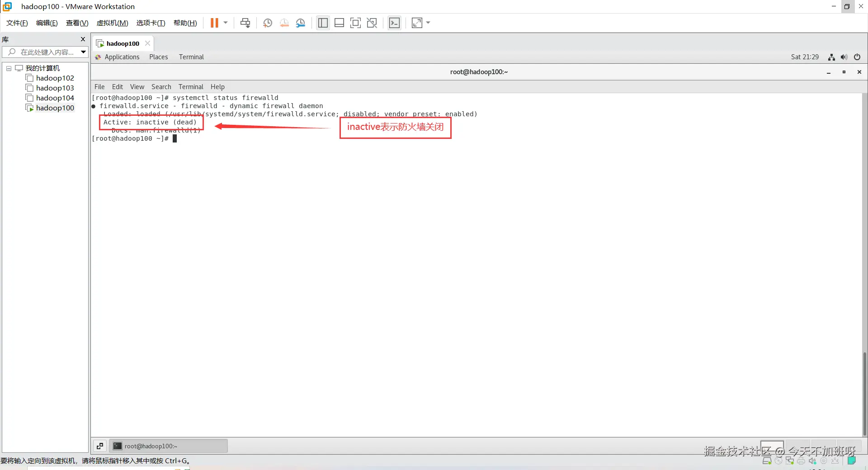The height and width of the screenshot is (470, 868).
Task: Open the terminal View menu
Action: 137,87
